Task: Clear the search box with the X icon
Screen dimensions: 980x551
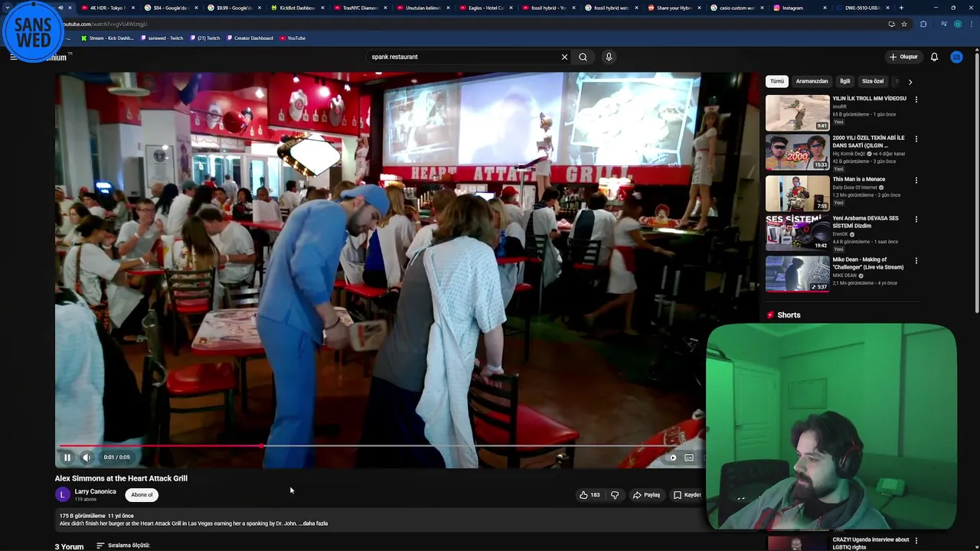Action: point(564,57)
